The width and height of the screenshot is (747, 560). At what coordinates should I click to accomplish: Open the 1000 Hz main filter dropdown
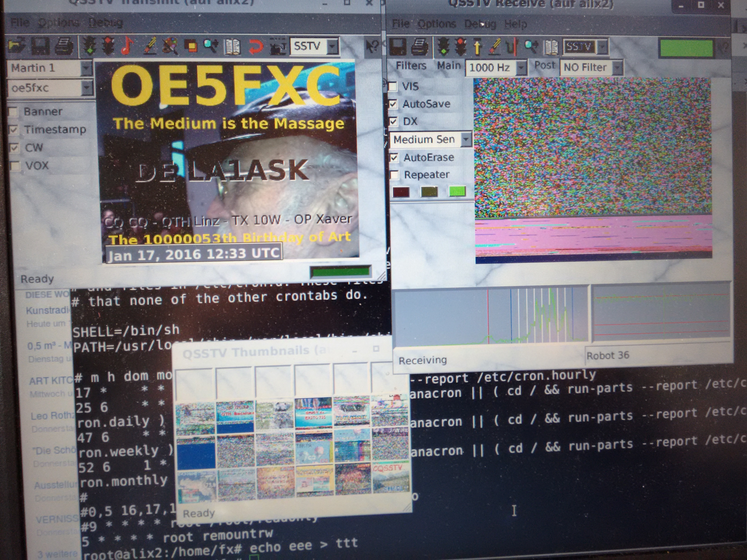point(521,67)
